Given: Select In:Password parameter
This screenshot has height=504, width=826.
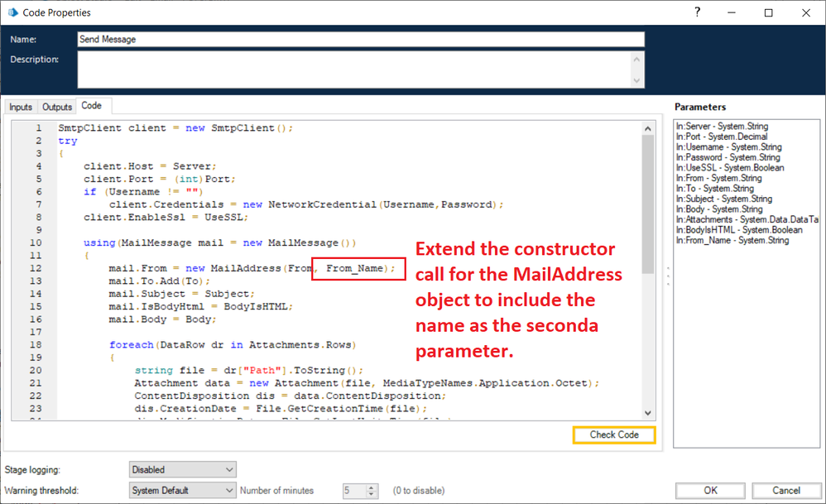Looking at the screenshot, I should (x=728, y=157).
